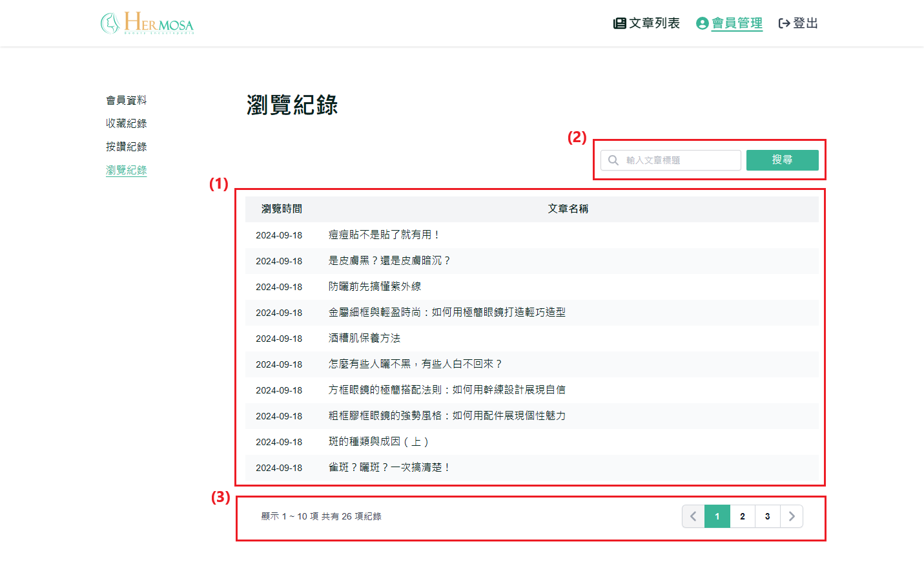
Task: Open article 防曬前先搞懂紫外線
Action: [x=375, y=286]
